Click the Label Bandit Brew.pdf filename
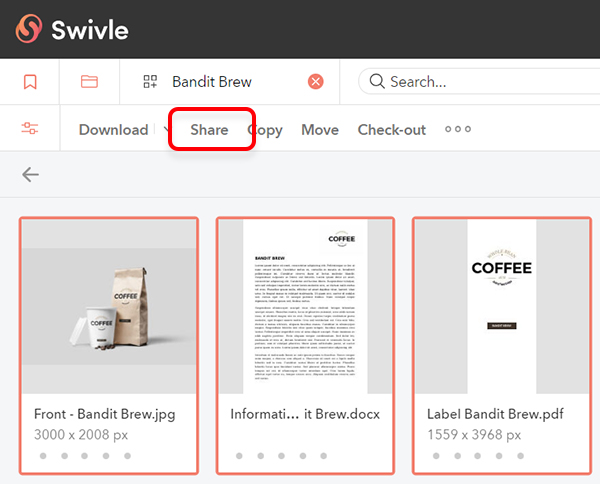600x484 pixels. tap(495, 414)
